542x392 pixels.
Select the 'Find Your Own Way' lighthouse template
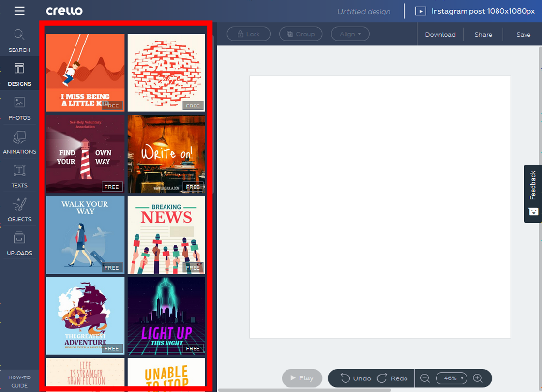click(85, 154)
